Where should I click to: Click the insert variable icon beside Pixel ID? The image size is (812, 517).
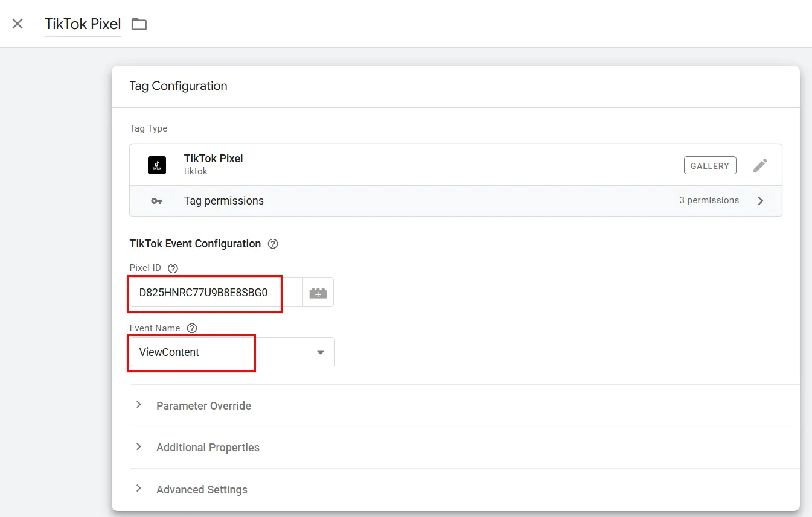pyautogui.click(x=318, y=293)
